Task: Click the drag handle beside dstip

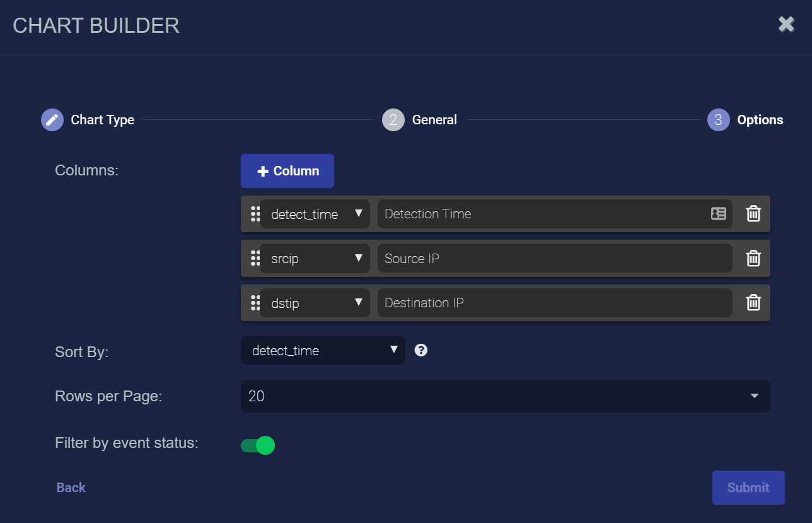Action: [255, 303]
